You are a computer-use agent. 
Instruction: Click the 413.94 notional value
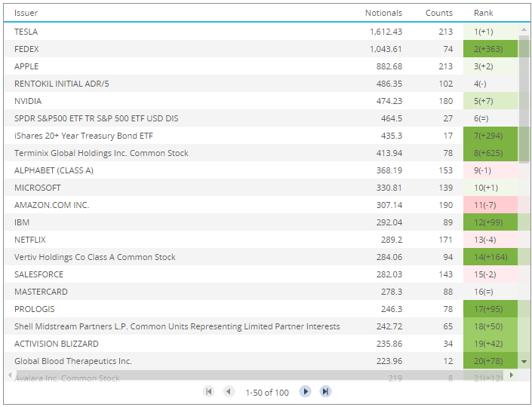pyautogui.click(x=389, y=153)
